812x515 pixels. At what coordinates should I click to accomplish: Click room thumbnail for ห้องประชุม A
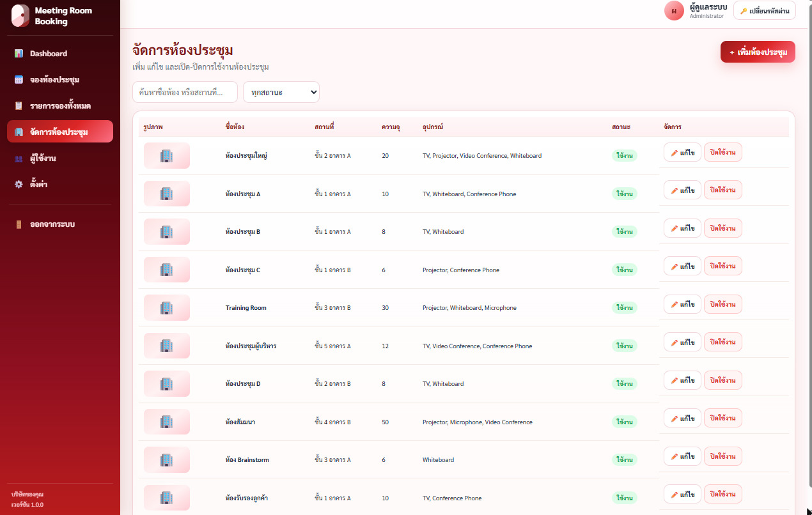coord(167,194)
